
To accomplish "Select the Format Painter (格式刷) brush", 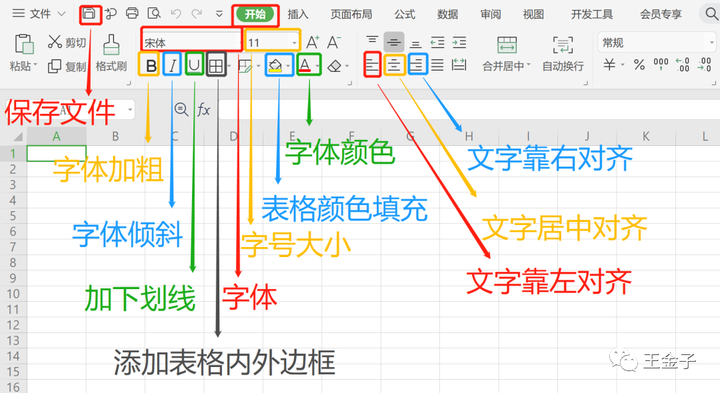I will [x=111, y=45].
